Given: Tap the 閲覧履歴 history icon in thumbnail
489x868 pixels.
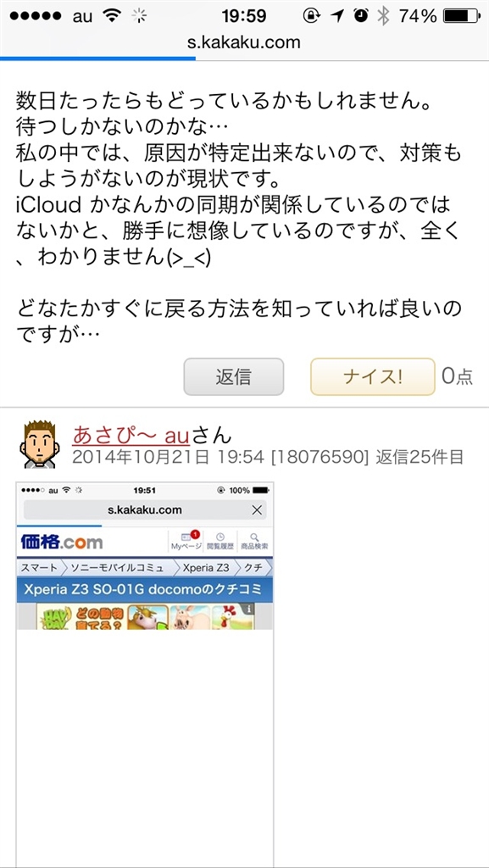Looking at the screenshot, I should [x=220, y=541].
